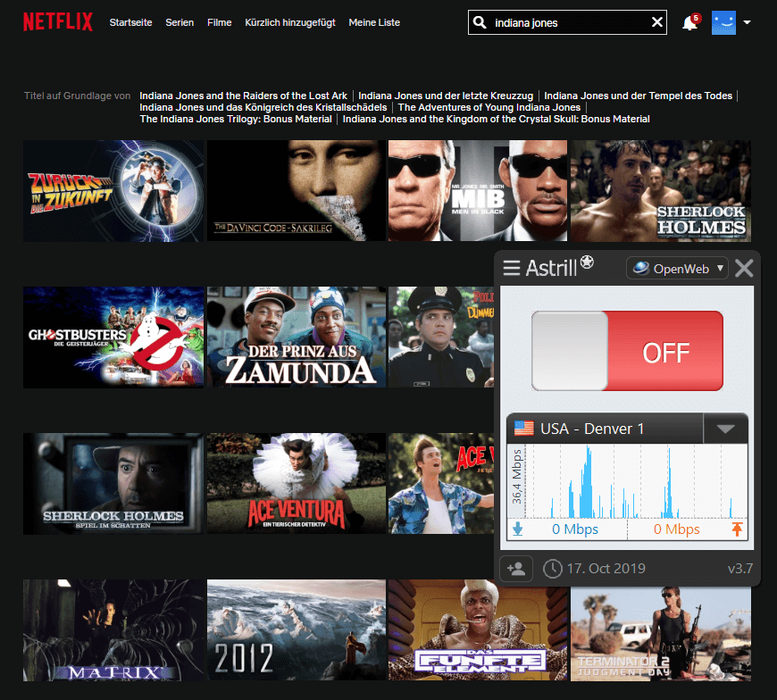Viewport: 777px width, 700px height.
Task: Click the download speed arrow icon
Action: coord(518,529)
